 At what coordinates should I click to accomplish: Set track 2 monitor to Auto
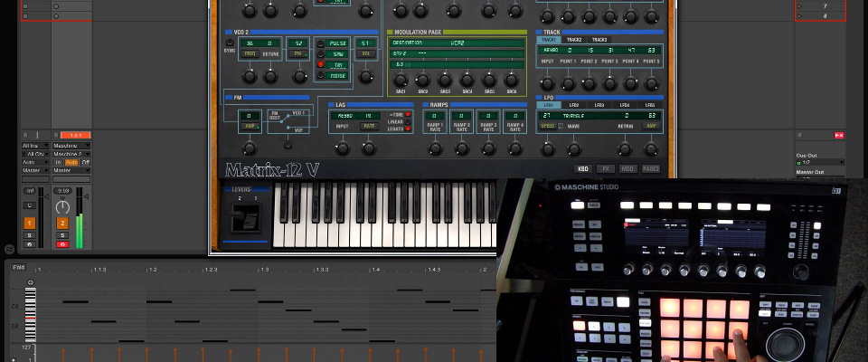(72, 162)
